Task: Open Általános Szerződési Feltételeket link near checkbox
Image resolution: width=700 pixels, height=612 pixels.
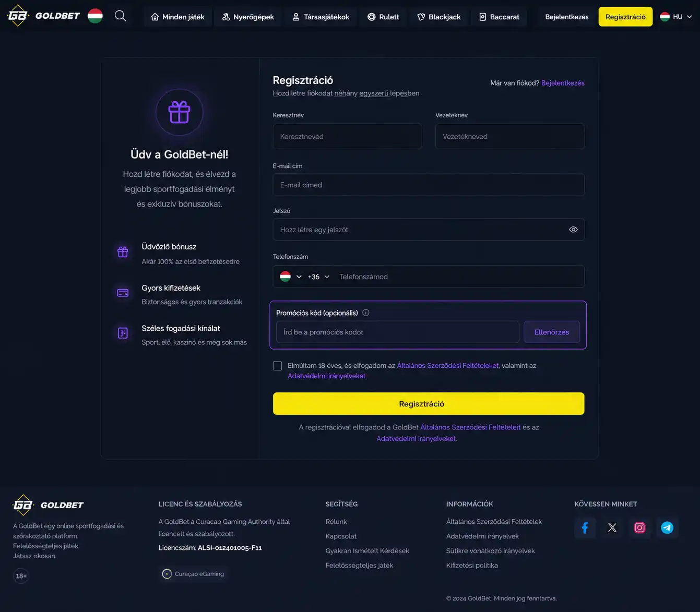Action: tap(448, 366)
